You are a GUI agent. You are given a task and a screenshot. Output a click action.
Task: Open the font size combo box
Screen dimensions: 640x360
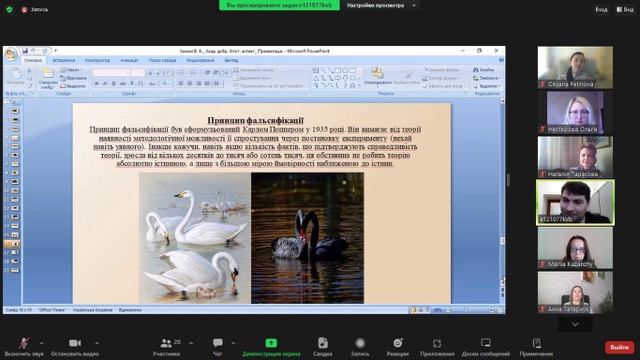tap(138, 73)
